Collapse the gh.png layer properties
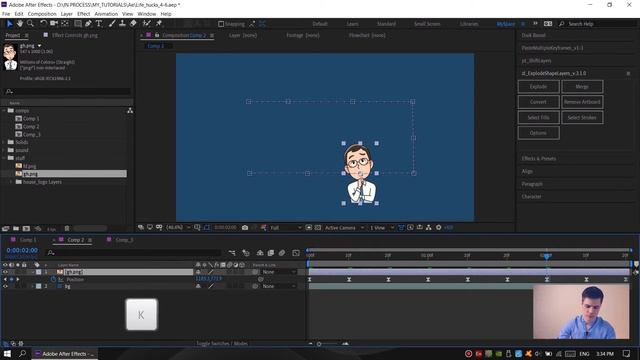 pos(33,272)
